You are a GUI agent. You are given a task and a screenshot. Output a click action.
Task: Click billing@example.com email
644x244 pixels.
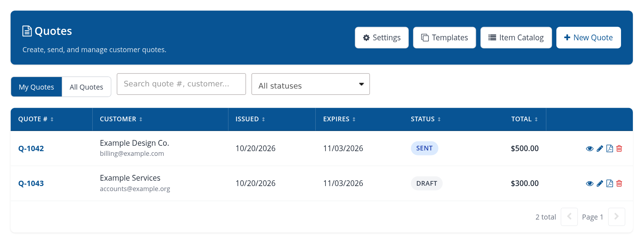coord(132,153)
